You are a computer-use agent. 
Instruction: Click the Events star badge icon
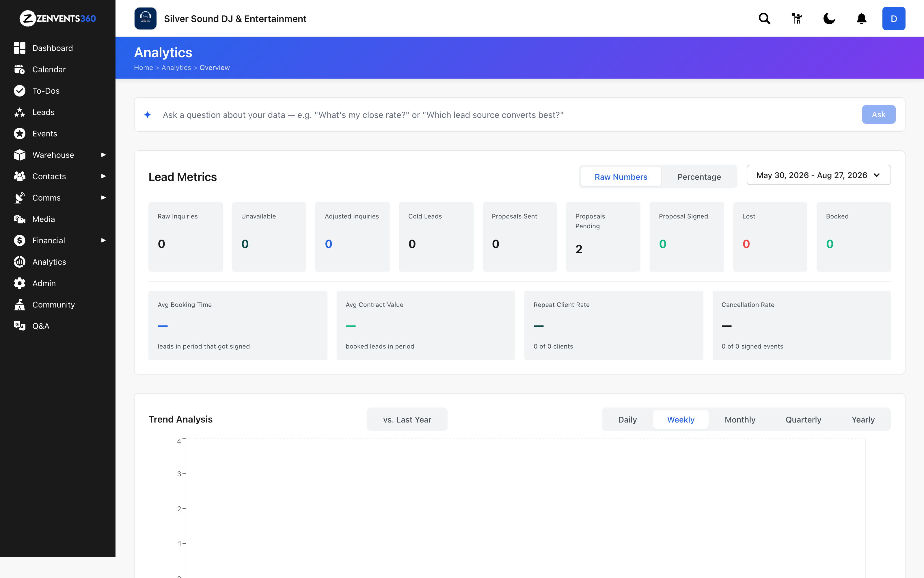[x=19, y=134]
